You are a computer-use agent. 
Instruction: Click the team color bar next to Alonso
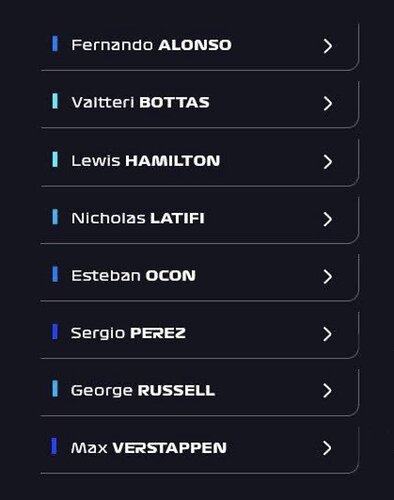click(55, 44)
